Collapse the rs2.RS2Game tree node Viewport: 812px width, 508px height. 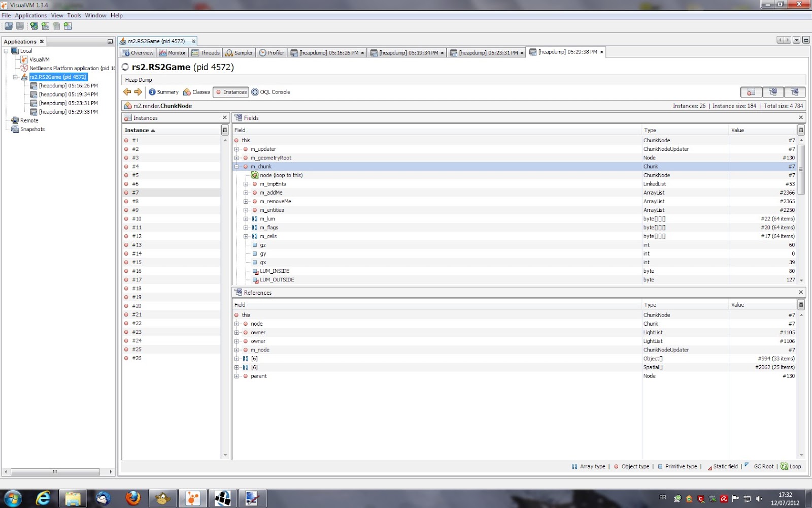pos(15,77)
